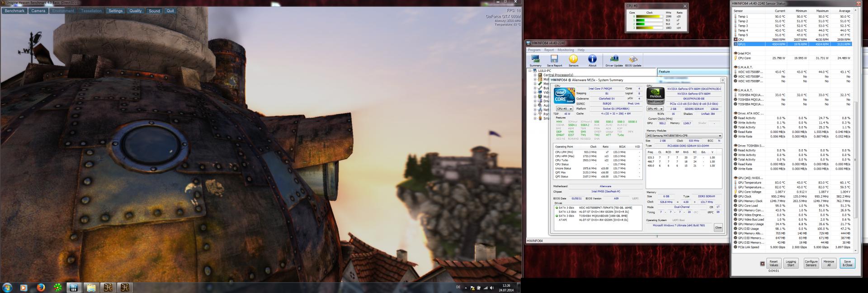The image size is (868, 293).
Task: Click the Minimize All button
Action: 829,263
